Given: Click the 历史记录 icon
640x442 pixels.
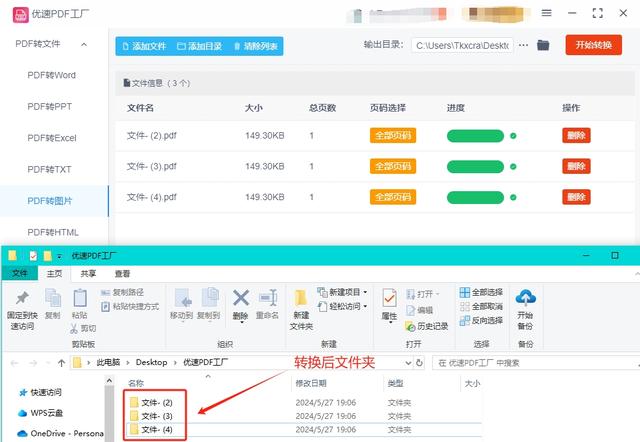Looking at the screenshot, I should pyautogui.click(x=409, y=327).
